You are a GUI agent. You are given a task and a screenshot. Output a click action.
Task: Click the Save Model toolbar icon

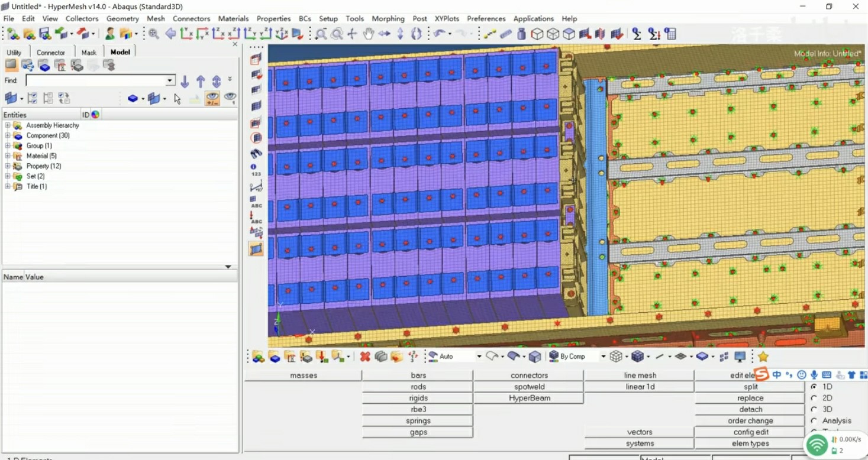point(45,34)
